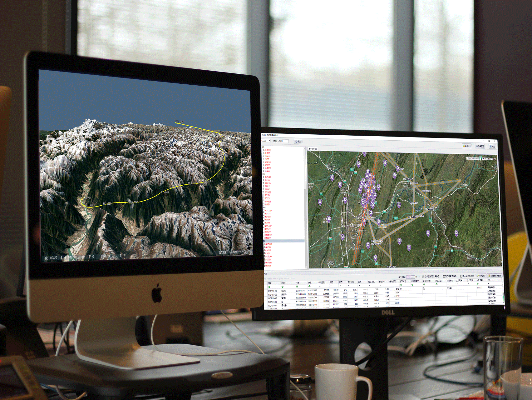Screen dimensions: 532x400
Task: Toggle the UNR12D checkbox under group 20L
Action: tap(263, 201)
